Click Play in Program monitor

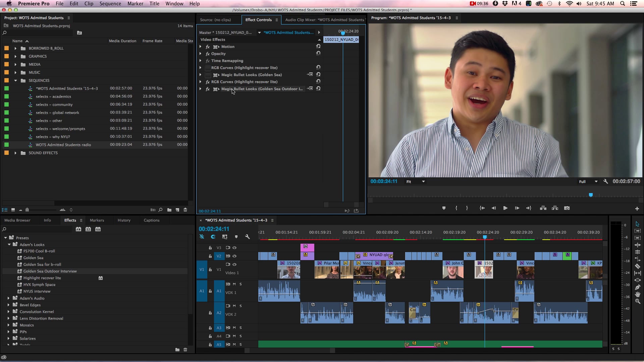pyautogui.click(x=505, y=208)
